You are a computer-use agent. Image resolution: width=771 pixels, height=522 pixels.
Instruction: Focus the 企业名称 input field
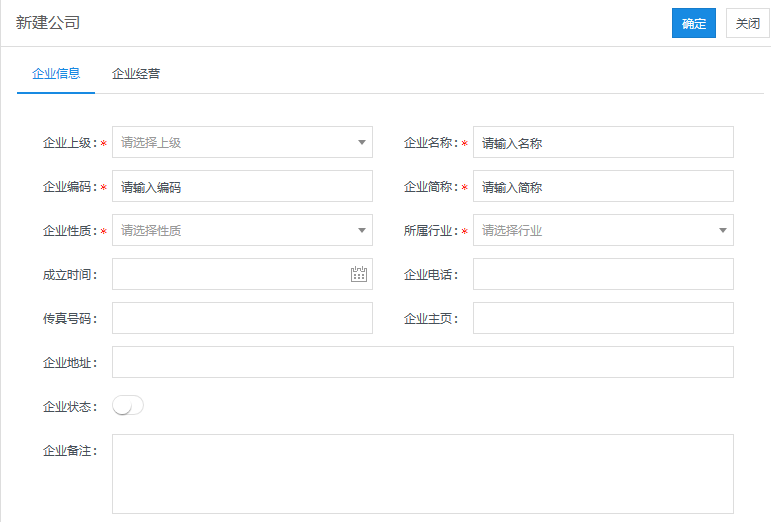pyautogui.click(x=603, y=142)
